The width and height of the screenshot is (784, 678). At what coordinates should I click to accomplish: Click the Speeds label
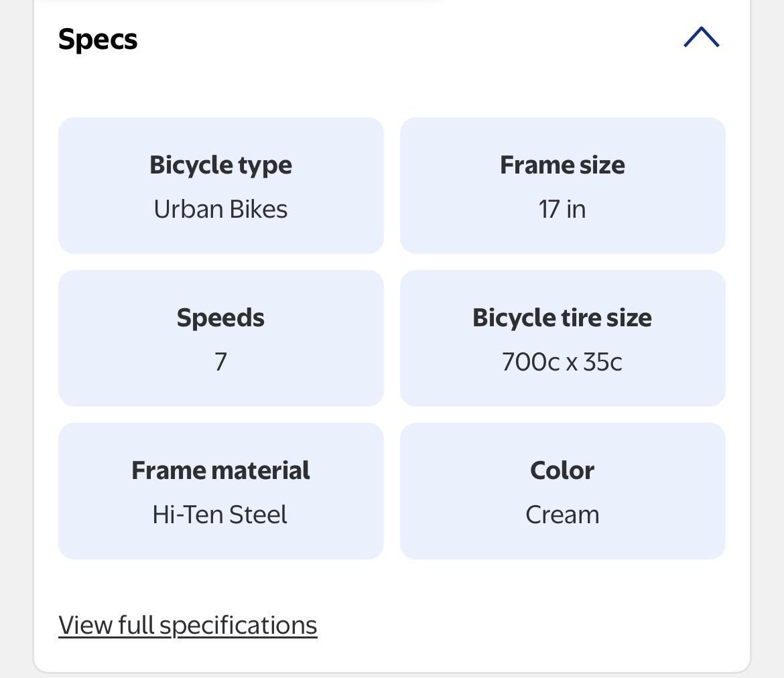click(220, 318)
